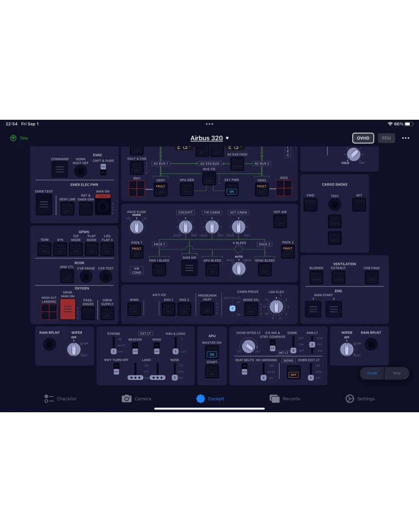Tap the RAM AIR pushbutton
This screenshot has width=419, height=532.
pos(189,268)
